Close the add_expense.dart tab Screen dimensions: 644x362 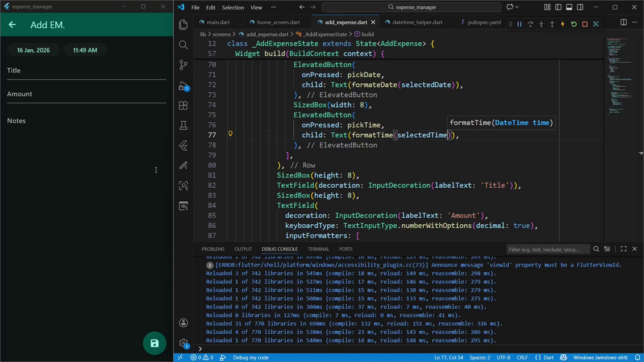coord(373,22)
